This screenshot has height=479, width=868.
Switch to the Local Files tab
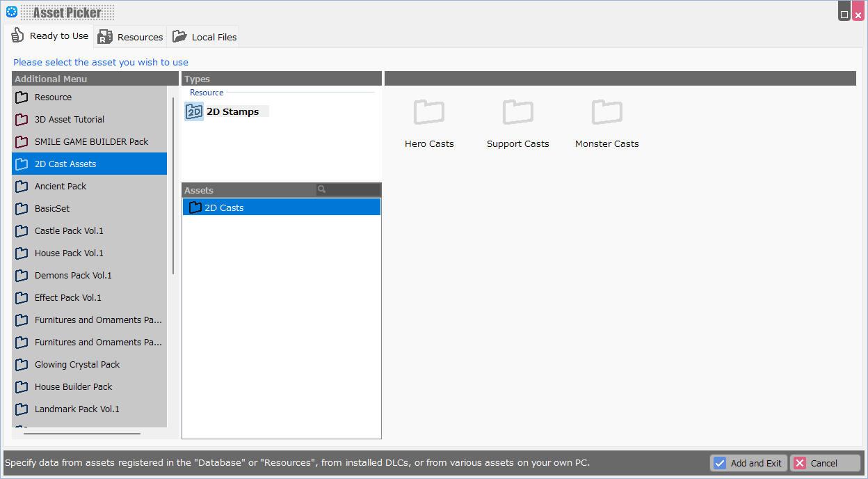coord(205,37)
